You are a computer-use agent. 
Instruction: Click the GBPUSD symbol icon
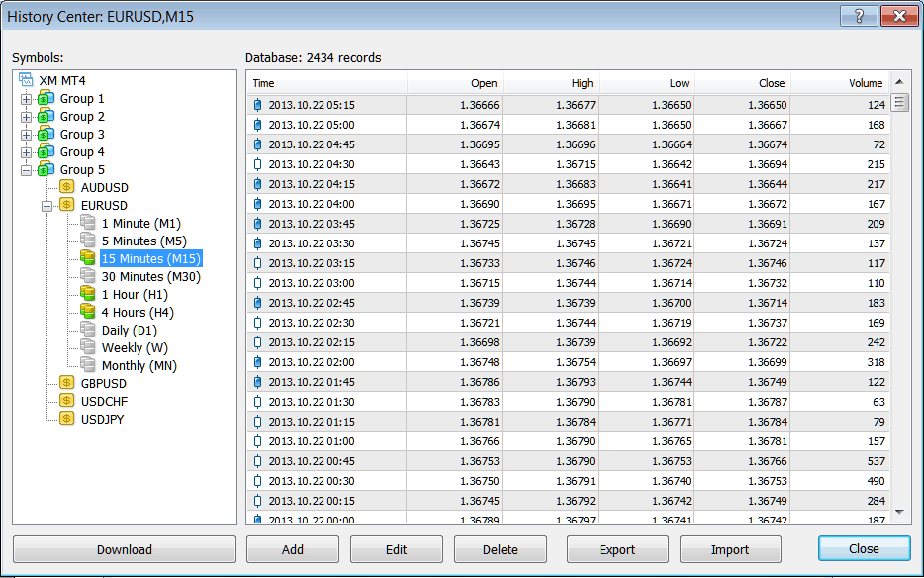65,383
